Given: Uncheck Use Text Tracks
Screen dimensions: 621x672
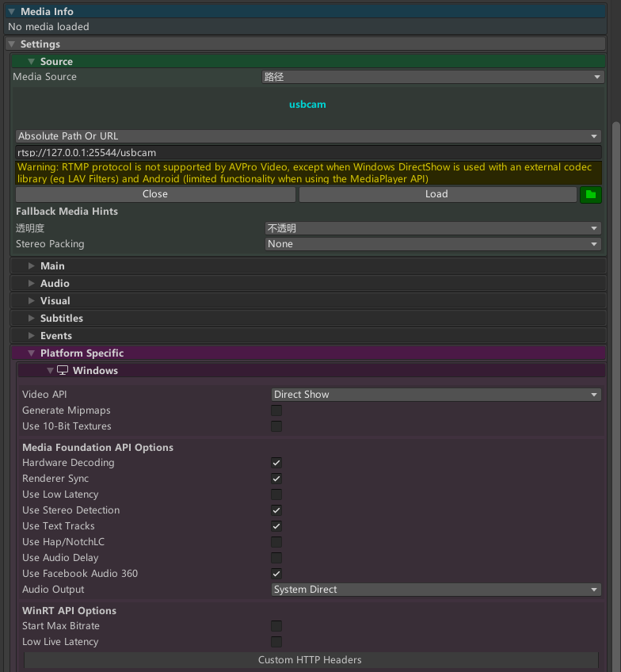Looking at the screenshot, I should [276, 526].
